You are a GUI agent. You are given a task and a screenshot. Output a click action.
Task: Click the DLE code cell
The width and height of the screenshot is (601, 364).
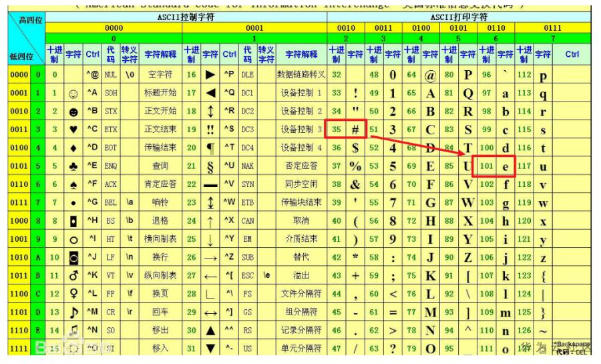(x=248, y=74)
